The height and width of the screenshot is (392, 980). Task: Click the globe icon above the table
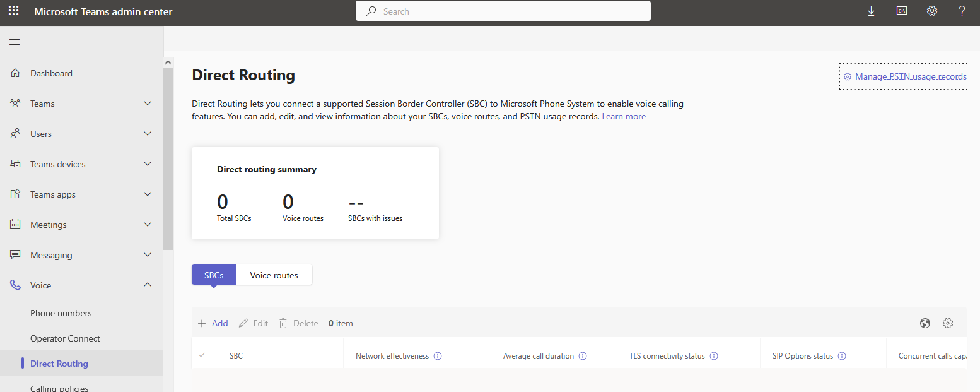tap(925, 323)
